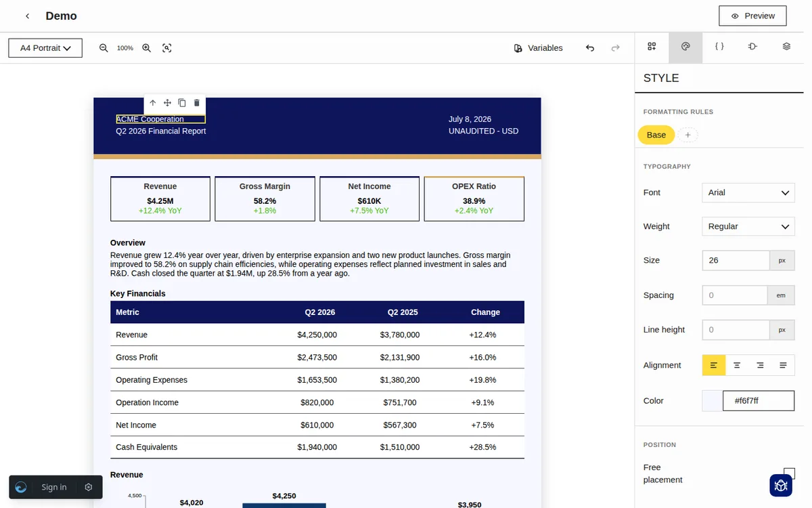812x508 pixels.
Task: Click the zoom out magnifier icon
Action: 104,48
